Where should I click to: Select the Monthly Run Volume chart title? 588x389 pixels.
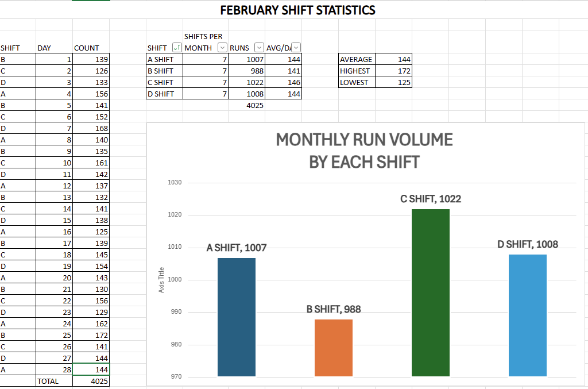(x=364, y=151)
